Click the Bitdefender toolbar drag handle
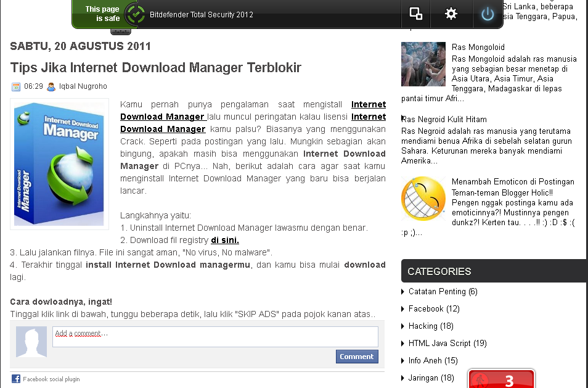 (121, 31)
